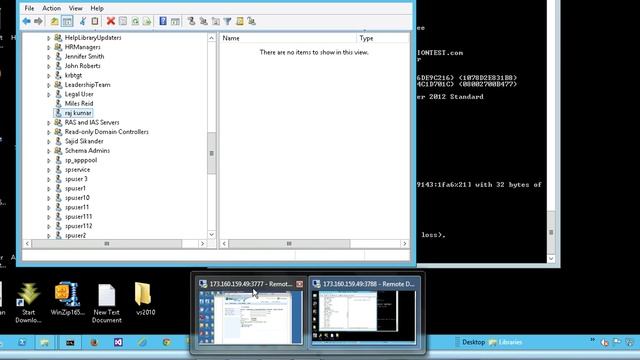This screenshot has width=640, height=360.
Task: Select the New Text Document desktop icon
Action: coord(107,303)
